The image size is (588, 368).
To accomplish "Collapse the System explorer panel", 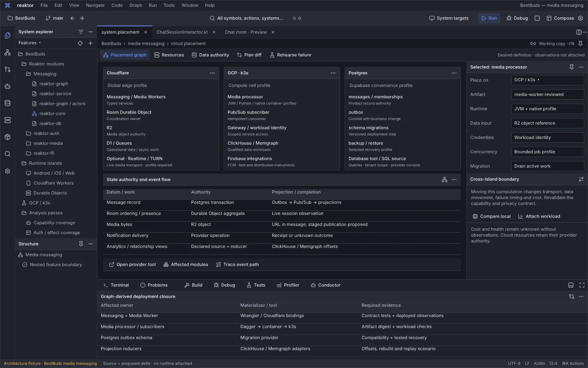I will tap(90, 32).
